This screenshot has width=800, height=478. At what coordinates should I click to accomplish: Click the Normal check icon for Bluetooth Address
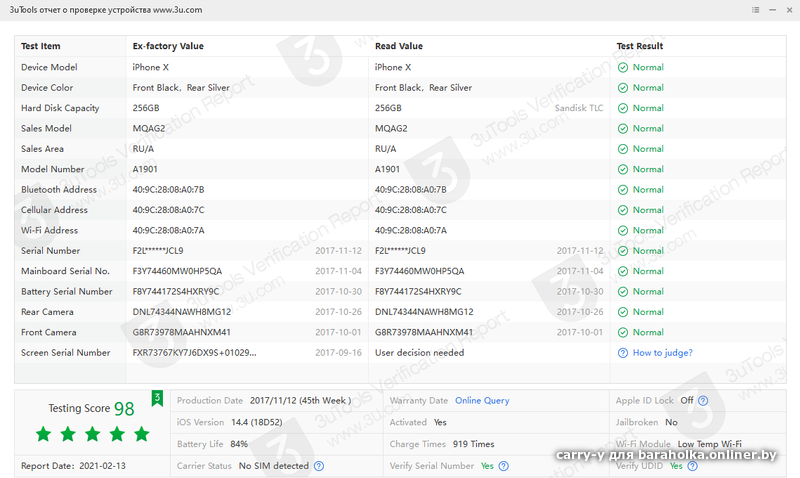(622, 190)
